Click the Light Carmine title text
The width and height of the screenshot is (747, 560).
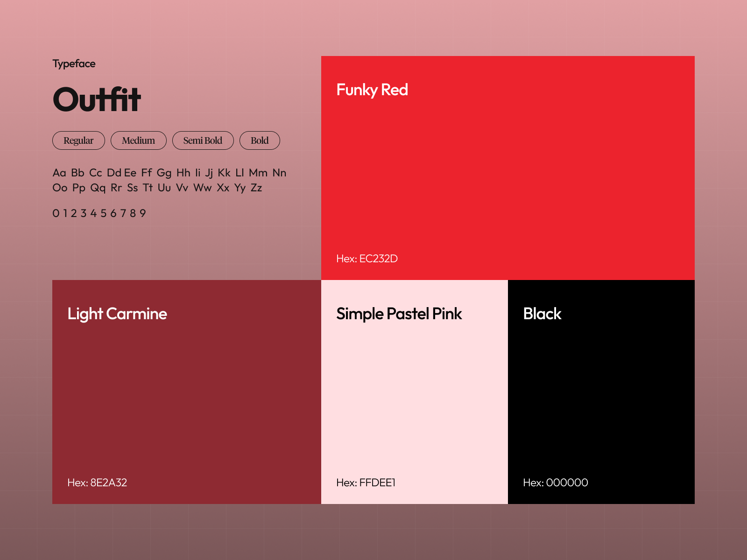pos(117,314)
